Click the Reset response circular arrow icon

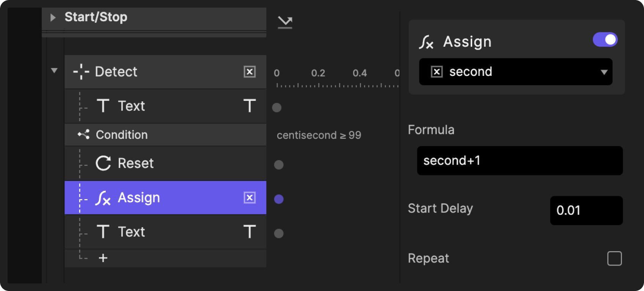pos(103,163)
